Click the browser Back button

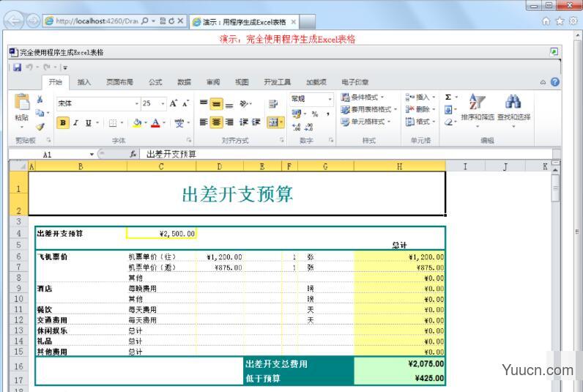click(14, 21)
